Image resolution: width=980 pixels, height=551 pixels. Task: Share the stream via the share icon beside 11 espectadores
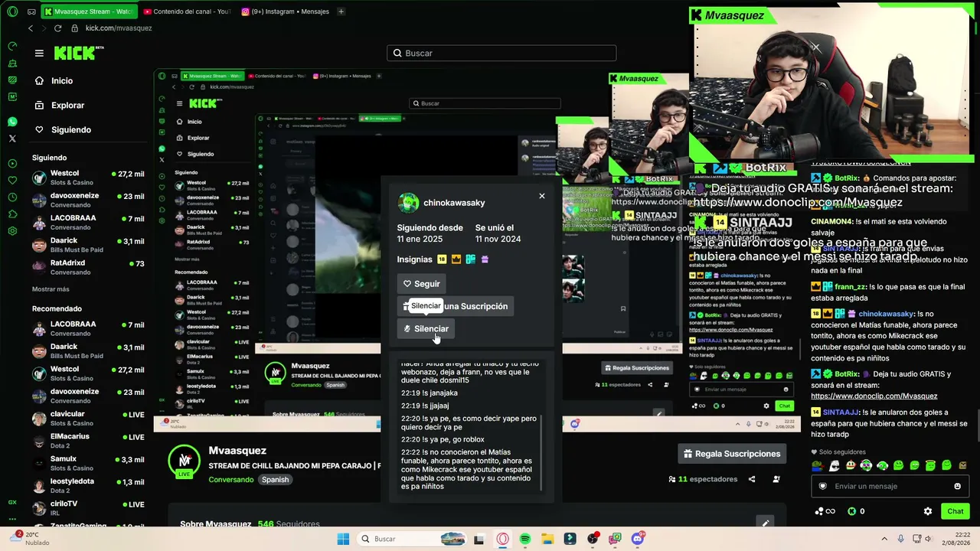click(752, 479)
